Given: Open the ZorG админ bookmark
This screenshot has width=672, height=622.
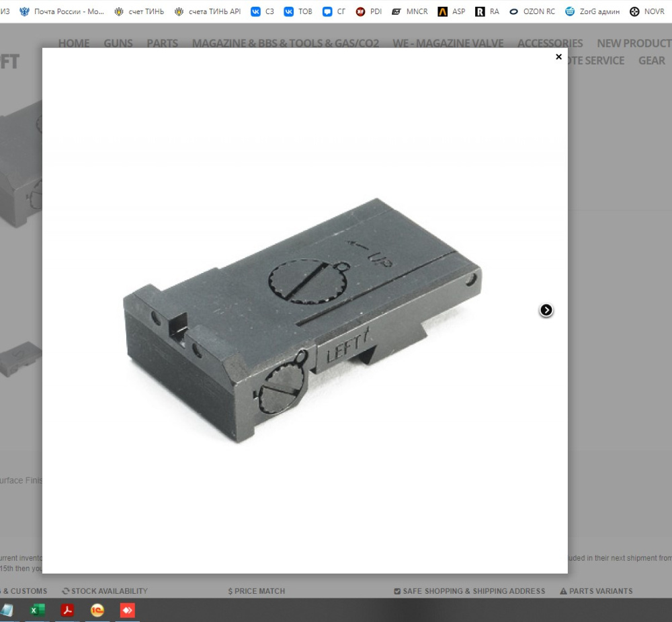Looking at the screenshot, I should tap(592, 11).
